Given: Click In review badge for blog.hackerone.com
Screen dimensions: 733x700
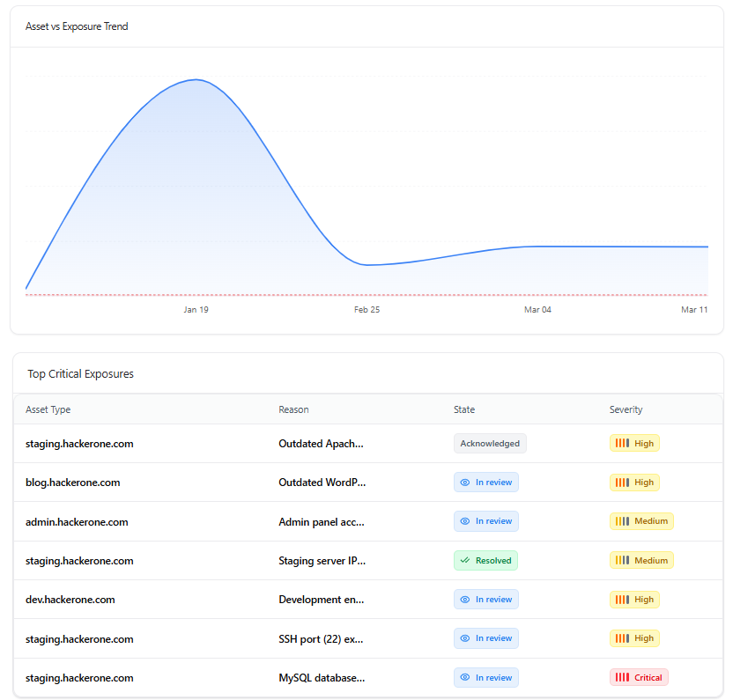Looking at the screenshot, I should click(486, 483).
